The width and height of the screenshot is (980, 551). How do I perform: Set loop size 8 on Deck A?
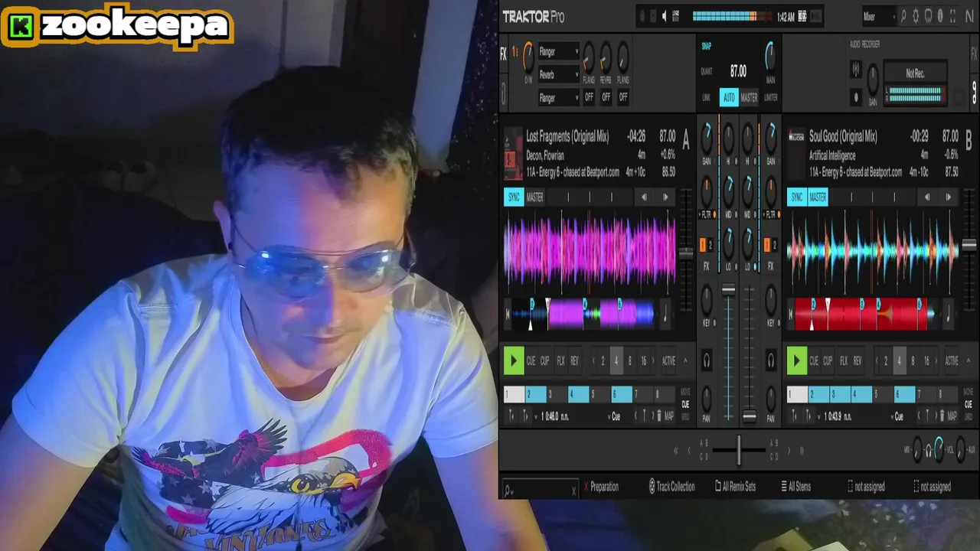[x=629, y=360]
